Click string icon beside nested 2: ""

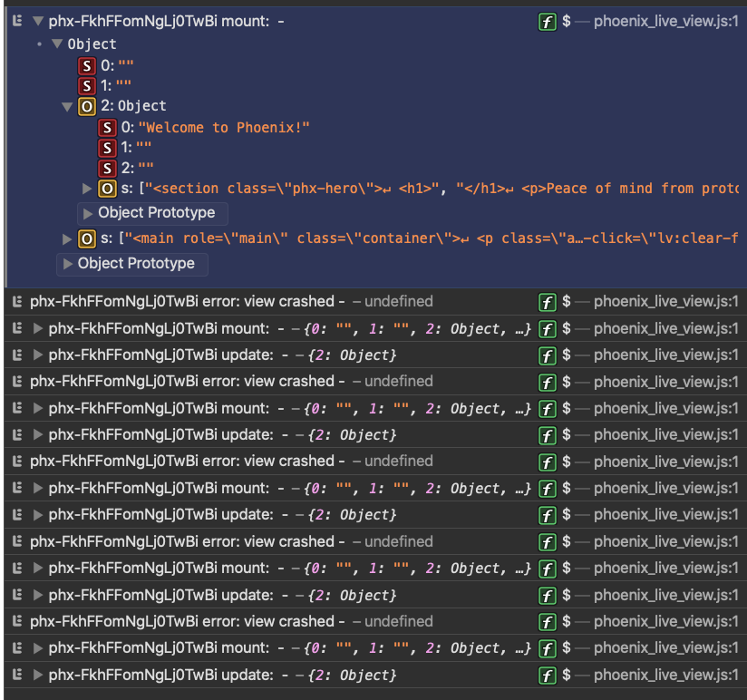(x=107, y=169)
